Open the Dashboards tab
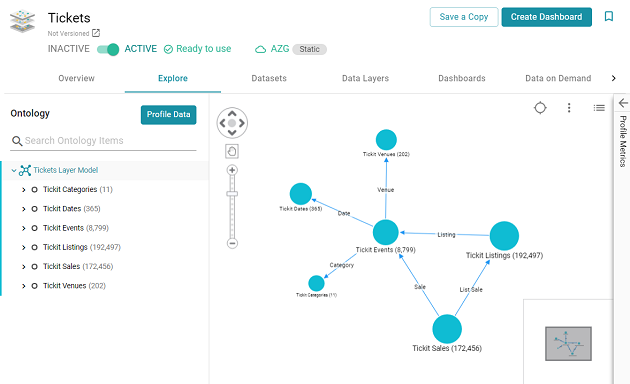630x384 pixels. [462, 78]
